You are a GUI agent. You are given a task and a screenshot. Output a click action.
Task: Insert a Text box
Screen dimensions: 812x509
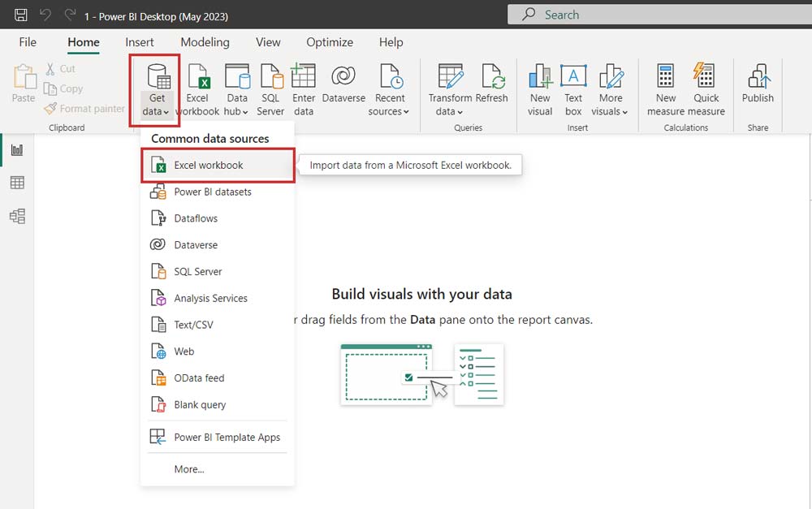pyautogui.click(x=573, y=90)
